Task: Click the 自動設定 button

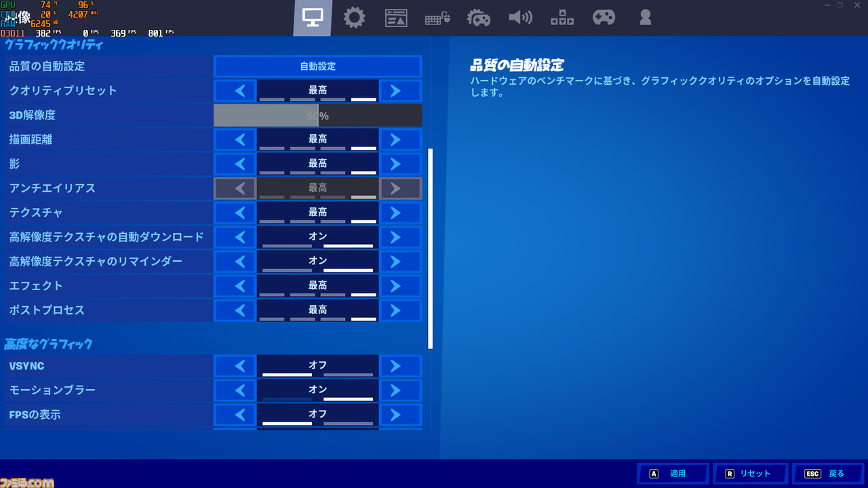Action: point(317,66)
